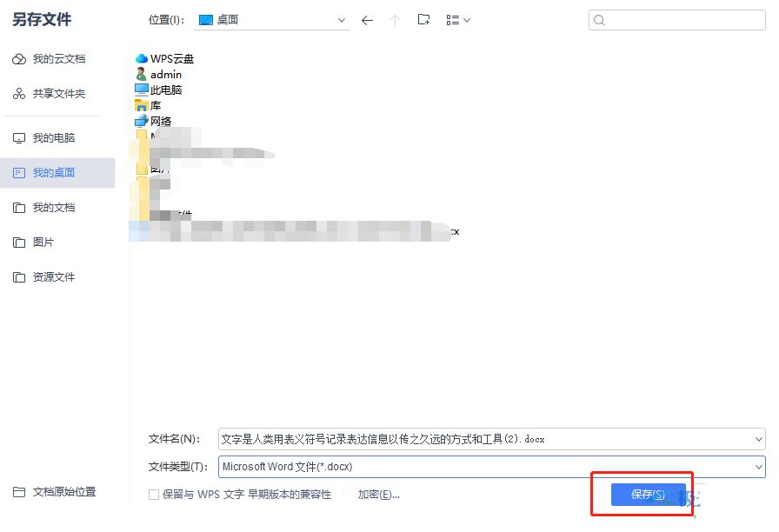Click monitor icon beside 我的电脑
This screenshot has height=532, width=779.
point(19,138)
